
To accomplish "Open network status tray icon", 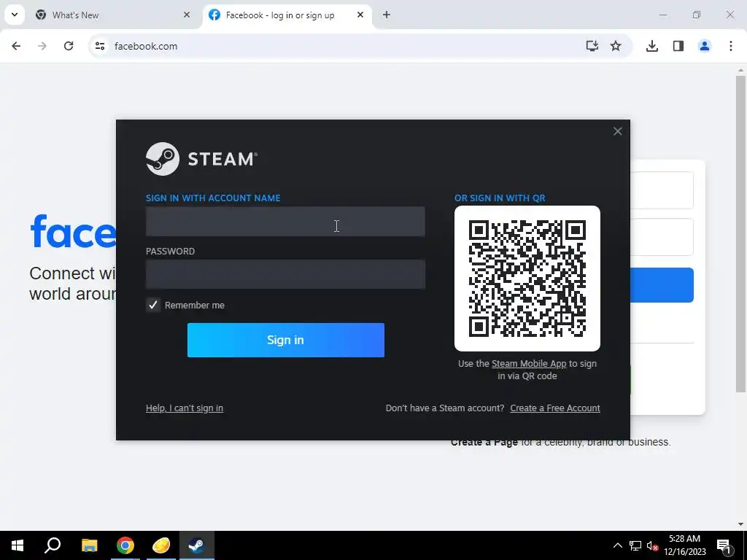I will coord(635,545).
